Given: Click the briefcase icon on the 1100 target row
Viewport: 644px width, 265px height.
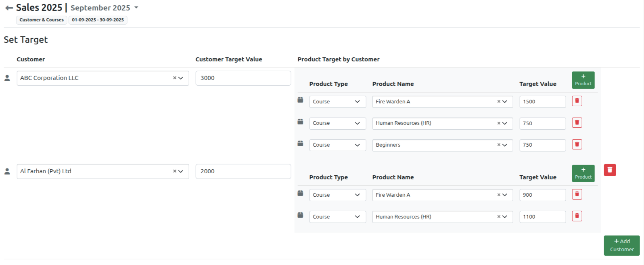Looking at the screenshot, I should 300,215.
